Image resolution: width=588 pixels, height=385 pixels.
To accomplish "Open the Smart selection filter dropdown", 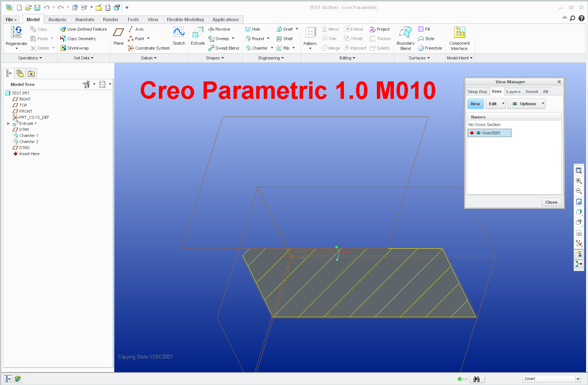I will [x=578, y=379].
